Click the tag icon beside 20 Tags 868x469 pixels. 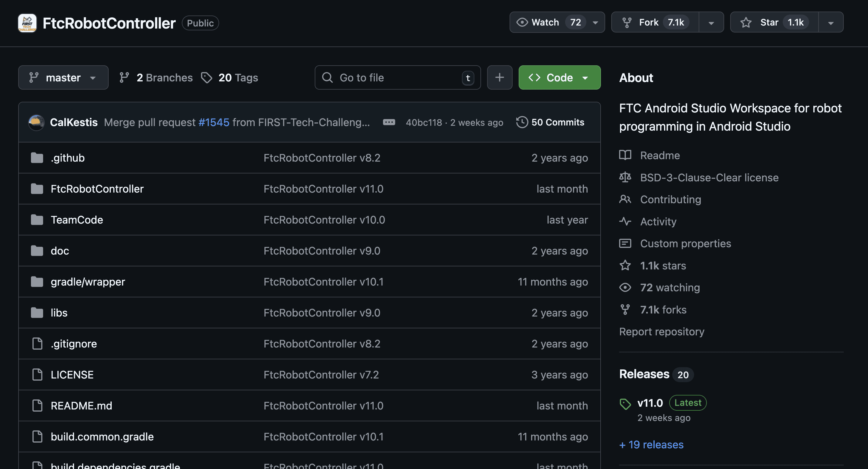point(207,77)
